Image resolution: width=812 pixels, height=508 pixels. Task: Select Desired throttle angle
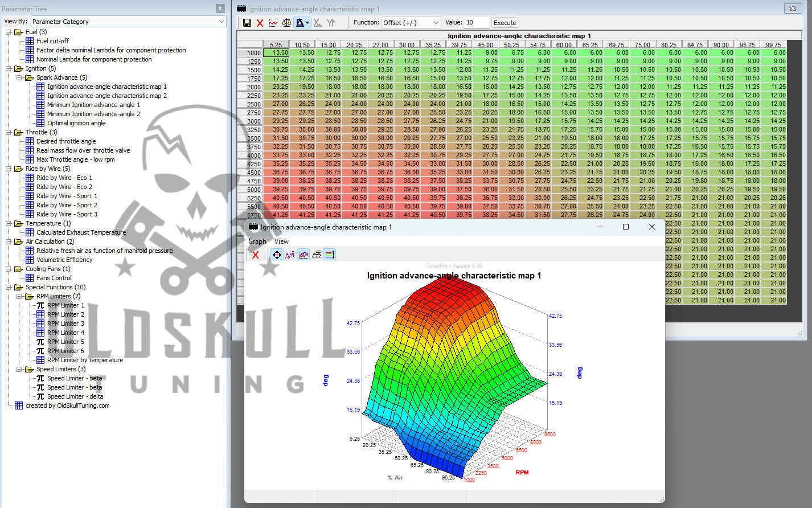pos(66,141)
